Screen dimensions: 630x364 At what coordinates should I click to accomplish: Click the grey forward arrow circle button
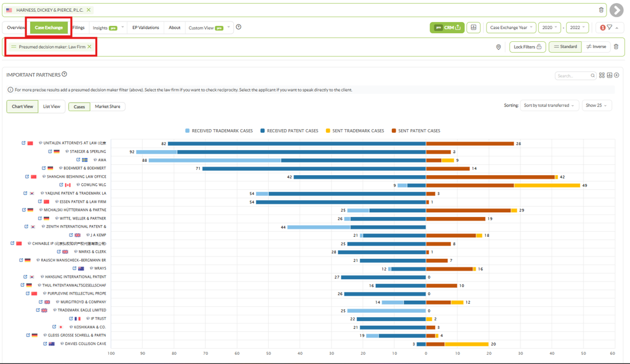click(616, 10)
